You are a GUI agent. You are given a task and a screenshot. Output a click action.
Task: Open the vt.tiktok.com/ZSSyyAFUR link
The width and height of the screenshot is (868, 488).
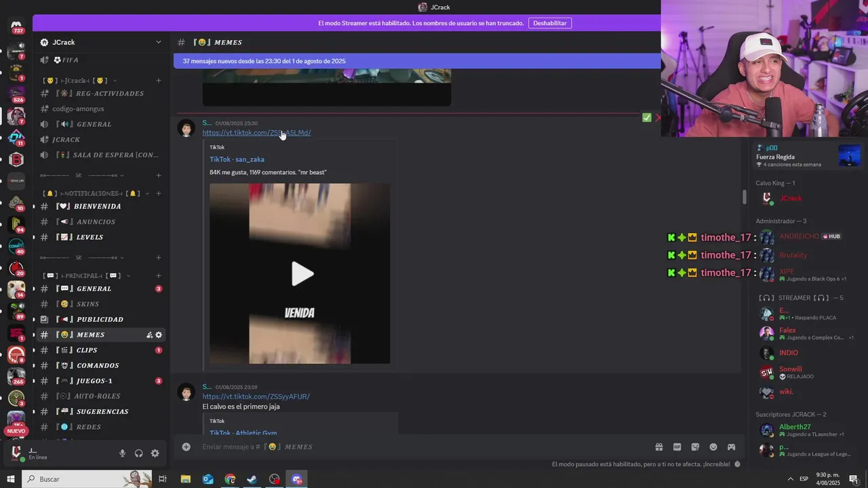point(256,396)
